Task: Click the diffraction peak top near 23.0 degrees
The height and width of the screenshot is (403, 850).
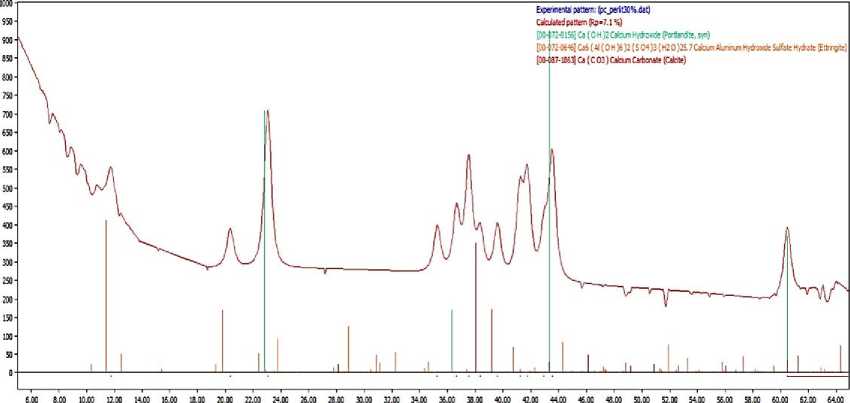Action: tap(267, 111)
